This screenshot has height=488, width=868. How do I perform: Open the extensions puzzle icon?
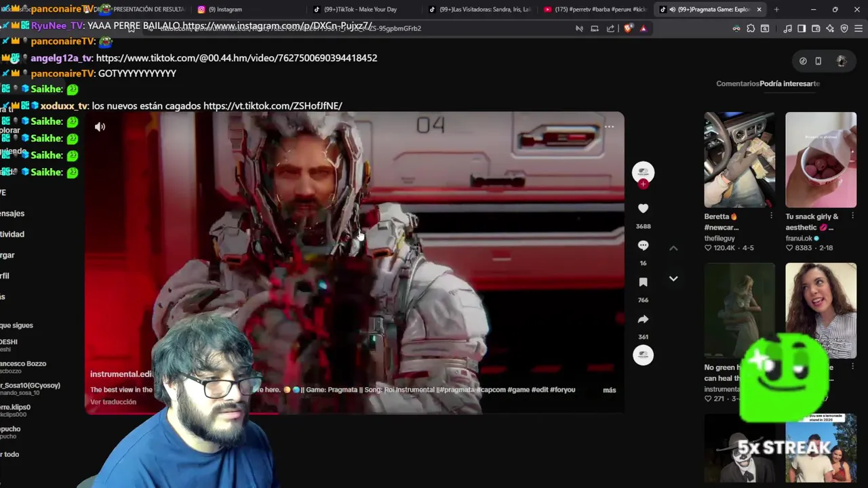751,28
